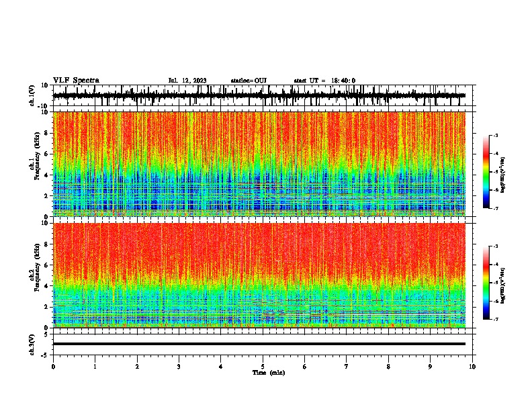The image size is (532, 411).
Task: Click time axis tick label "3"
Action: click(x=179, y=367)
